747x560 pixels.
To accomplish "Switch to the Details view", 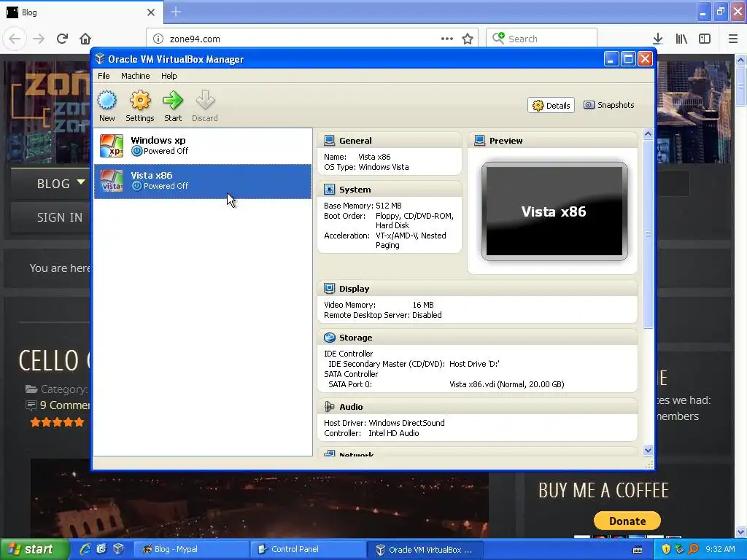I will 551,105.
